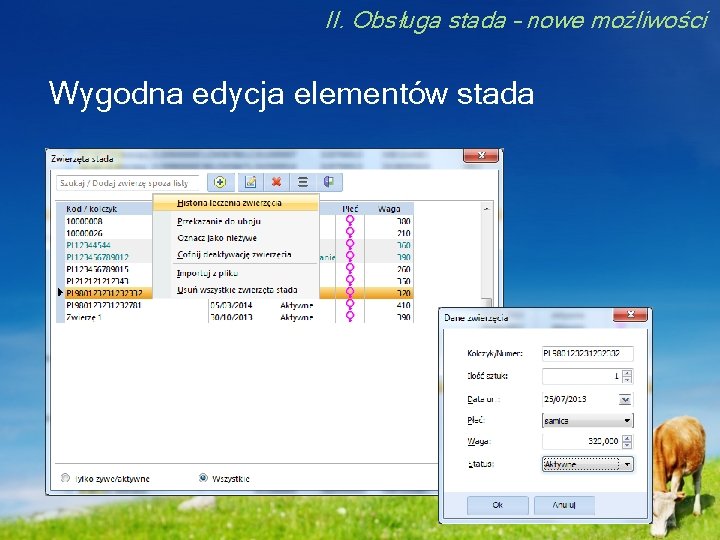Decrease Ilość sztuk with the down arrow
This screenshot has height=540, width=720.
coord(627,380)
